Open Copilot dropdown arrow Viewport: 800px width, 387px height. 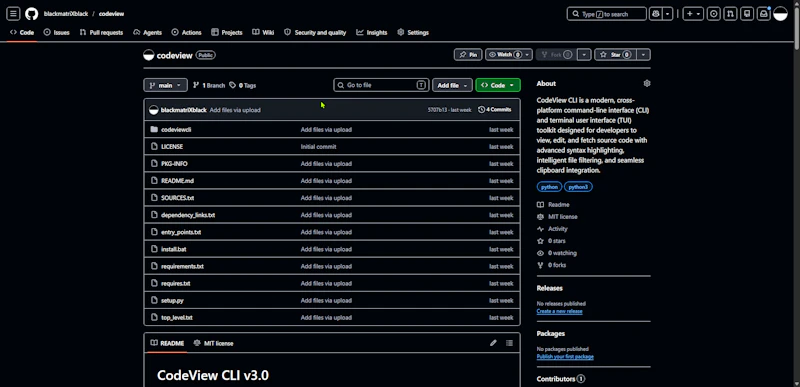coord(667,14)
